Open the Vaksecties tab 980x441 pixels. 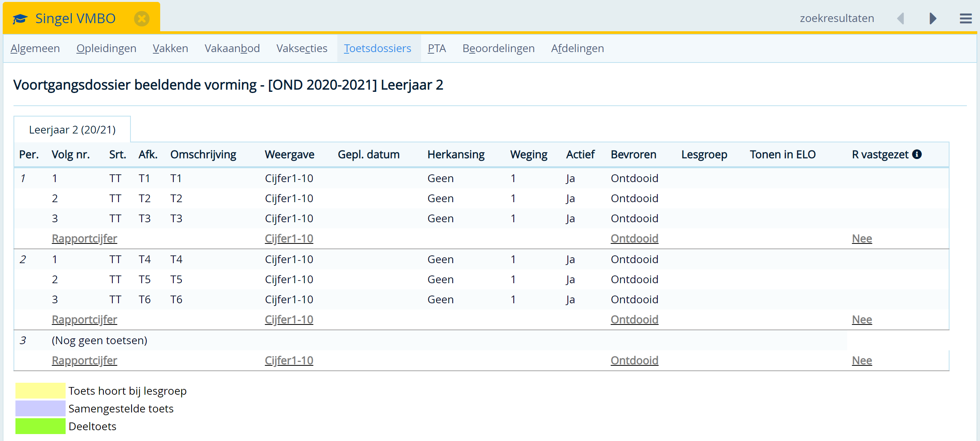tap(302, 48)
